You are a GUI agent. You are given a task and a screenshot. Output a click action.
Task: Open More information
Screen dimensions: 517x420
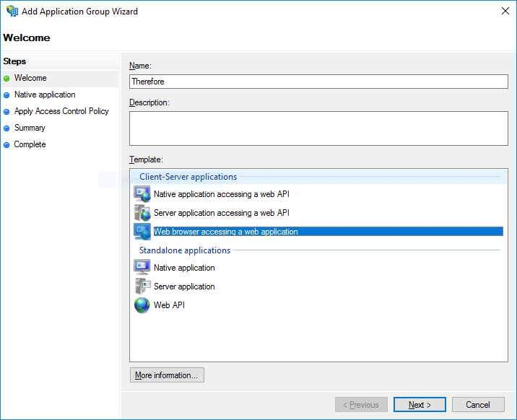tap(167, 375)
